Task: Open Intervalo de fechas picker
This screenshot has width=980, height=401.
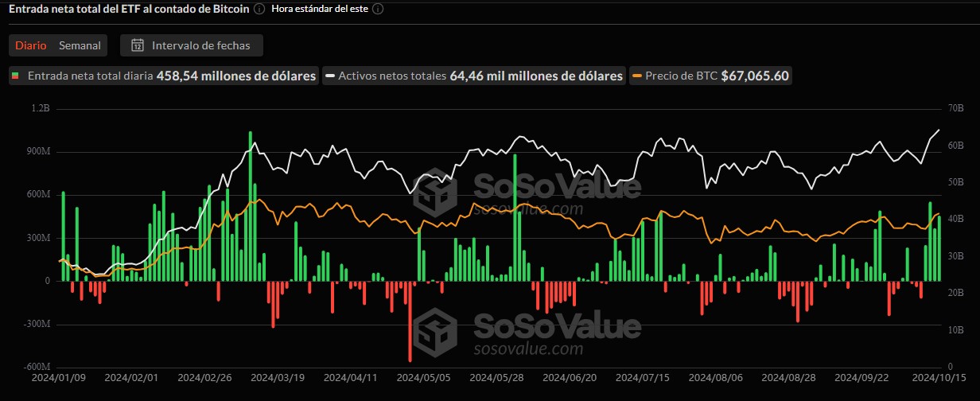Action: pos(192,45)
